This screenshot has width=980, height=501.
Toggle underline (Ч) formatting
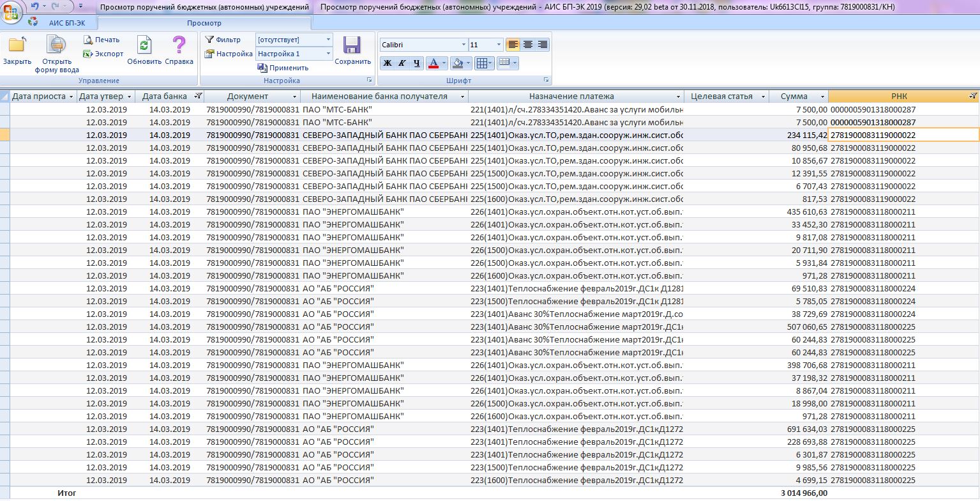click(x=416, y=63)
